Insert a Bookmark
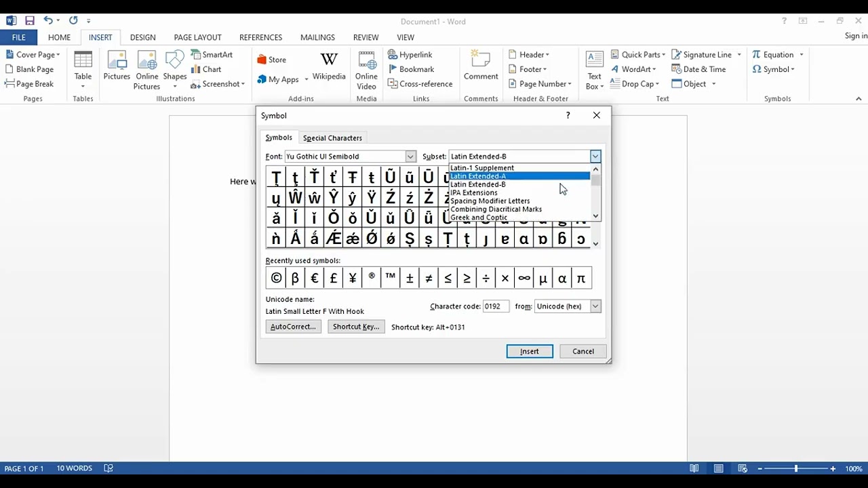This screenshot has width=868, height=488. 411,69
